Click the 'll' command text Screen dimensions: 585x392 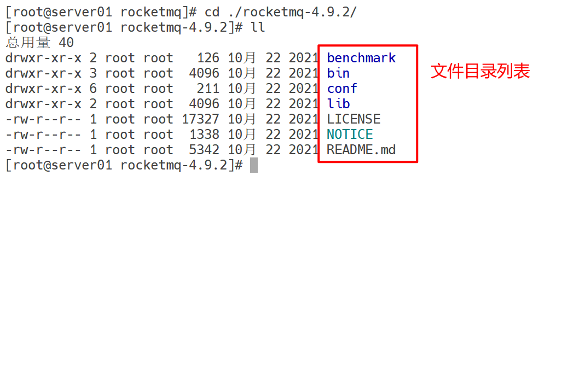pyautogui.click(x=258, y=27)
